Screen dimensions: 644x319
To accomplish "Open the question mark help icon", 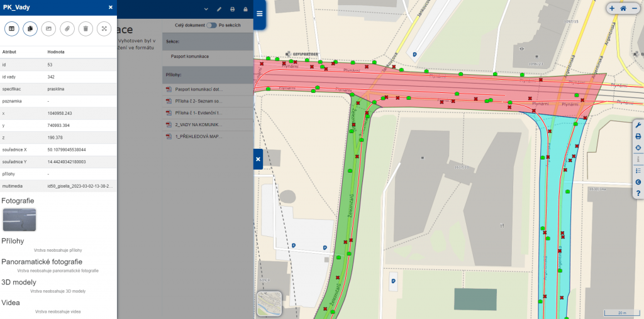I will click(638, 193).
